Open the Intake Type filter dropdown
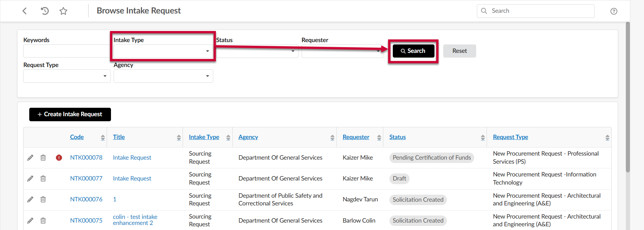 (x=163, y=51)
